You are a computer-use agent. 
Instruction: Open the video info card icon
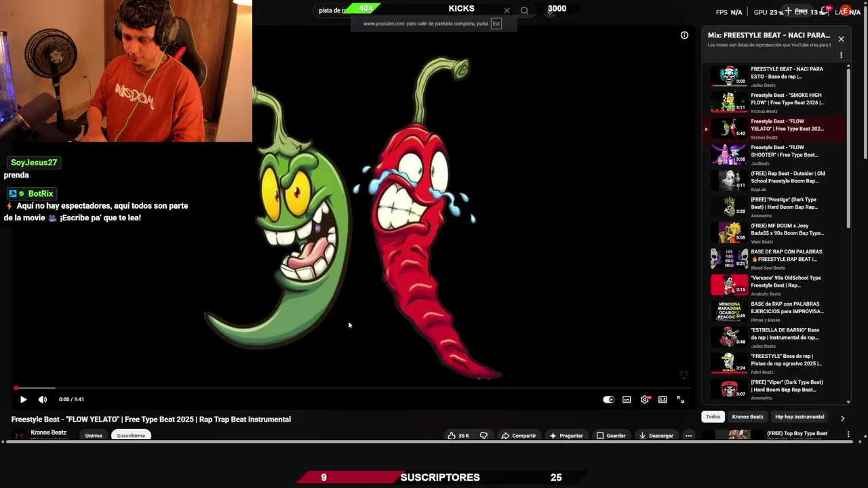tap(684, 35)
